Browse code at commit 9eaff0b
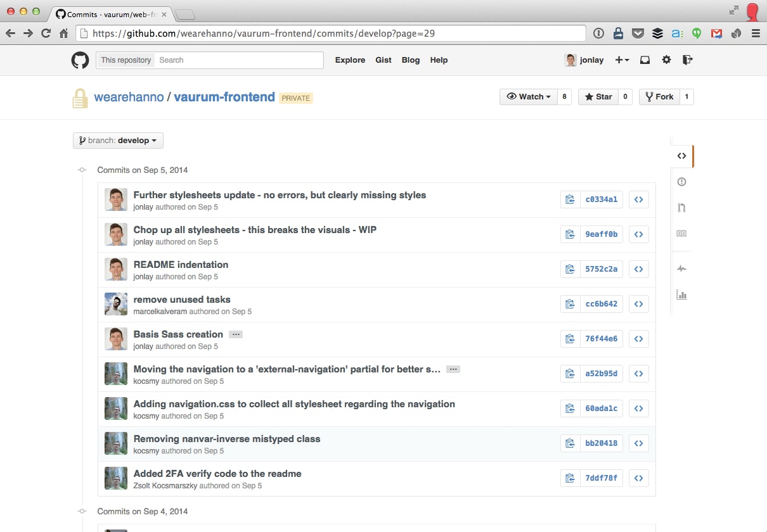This screenshot has width=767, height=532. click(x=638, y=234)
